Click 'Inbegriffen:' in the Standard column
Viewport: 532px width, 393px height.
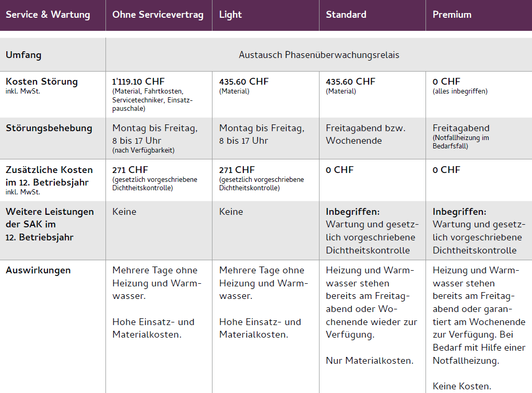352,212
